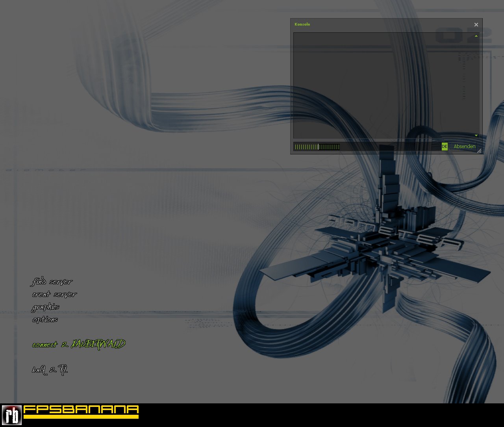Click the baQ 2 RL quit entry
The width and height of the screenshot is (504, 427).
(x=50, y=370)
